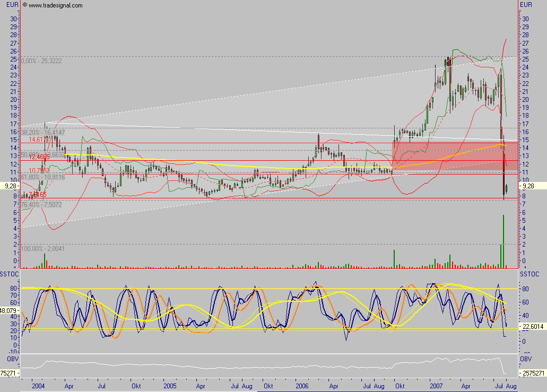Select the 12,4665 resistance line label
The width and height of the screenshot is (547, 392).
click(x=38, y=158)
